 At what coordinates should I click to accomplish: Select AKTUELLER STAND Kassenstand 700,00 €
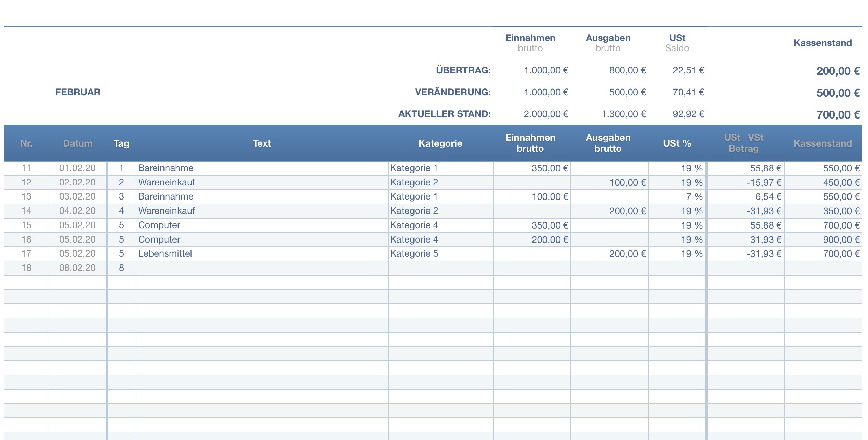(x=838, y=115)
